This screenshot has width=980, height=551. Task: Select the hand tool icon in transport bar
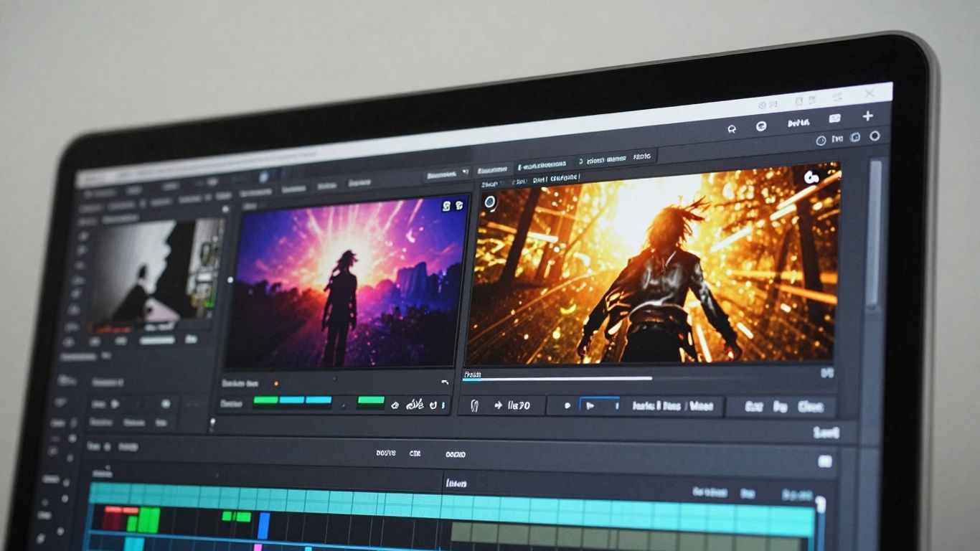point(475,405)
